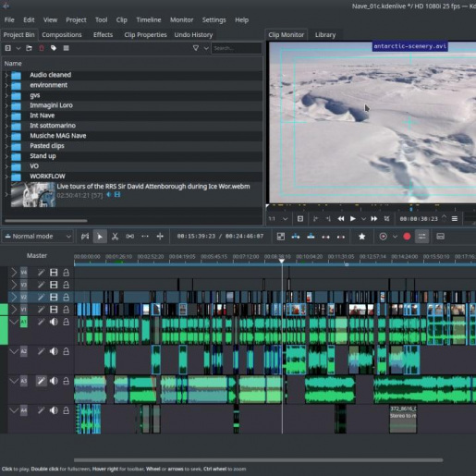Click the overwrite clip zone in timeline icon
Screen dimensions: 476x476
tap(311, 237)
